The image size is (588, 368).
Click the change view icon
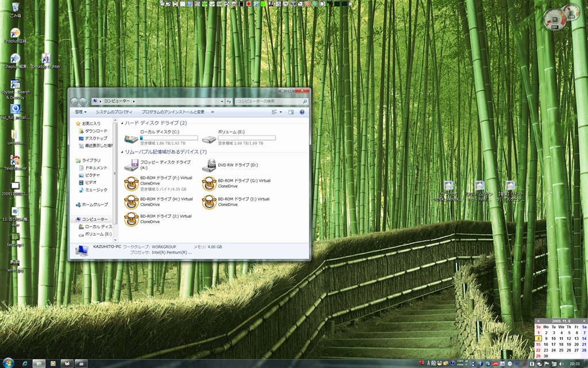[x=274, y=112]
